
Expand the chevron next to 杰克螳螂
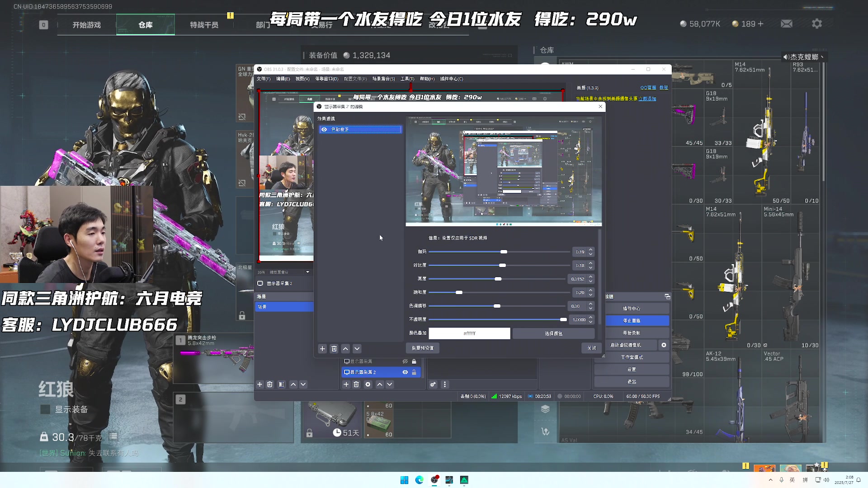pos(822,57)
